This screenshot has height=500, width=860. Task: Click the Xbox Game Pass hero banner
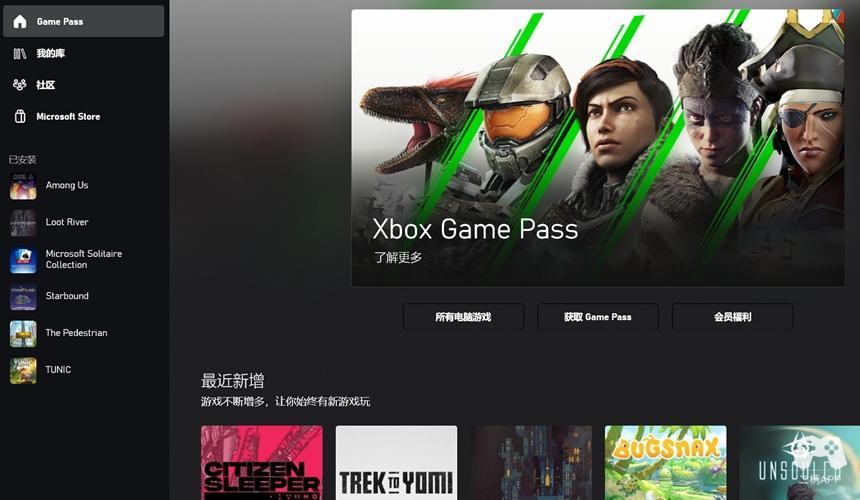598,148
